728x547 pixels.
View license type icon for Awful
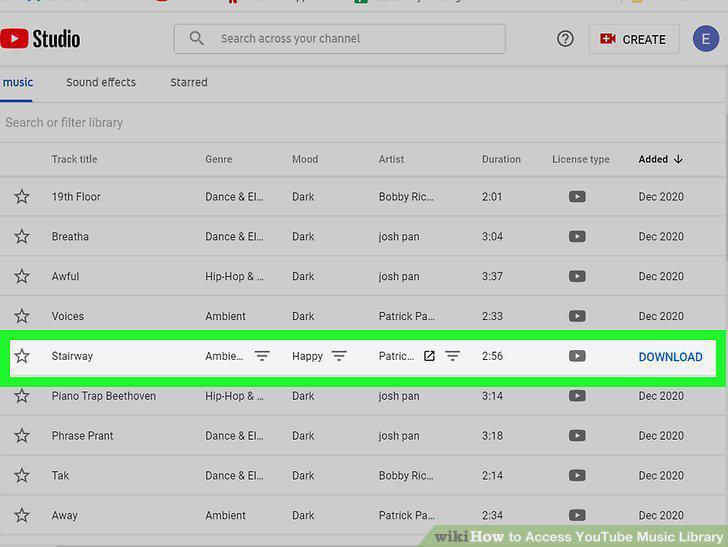coord(577,276)
